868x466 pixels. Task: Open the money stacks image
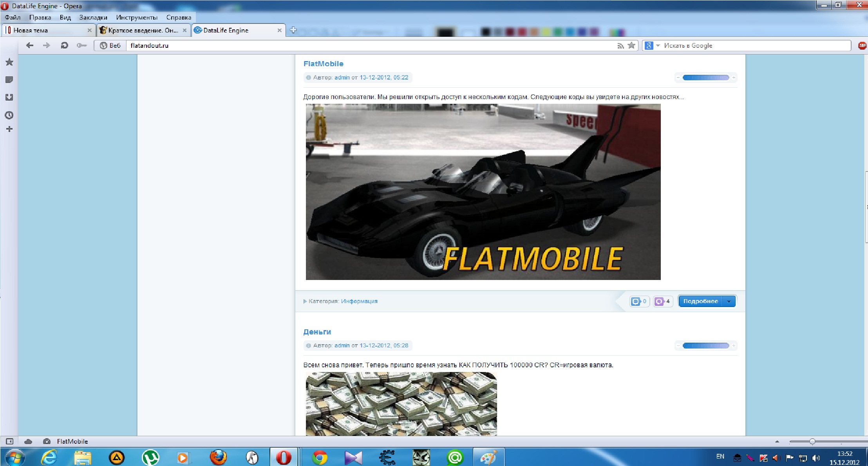pos(401,404)
